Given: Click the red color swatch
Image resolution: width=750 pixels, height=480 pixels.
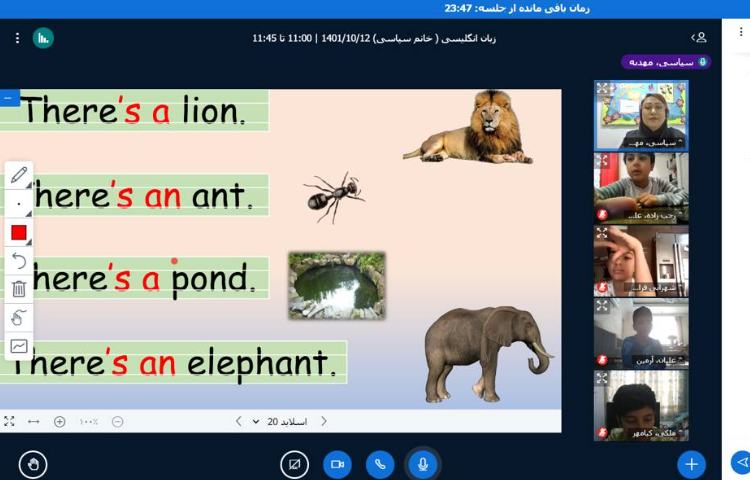Looking at the screenshot, I should point(18,232).
